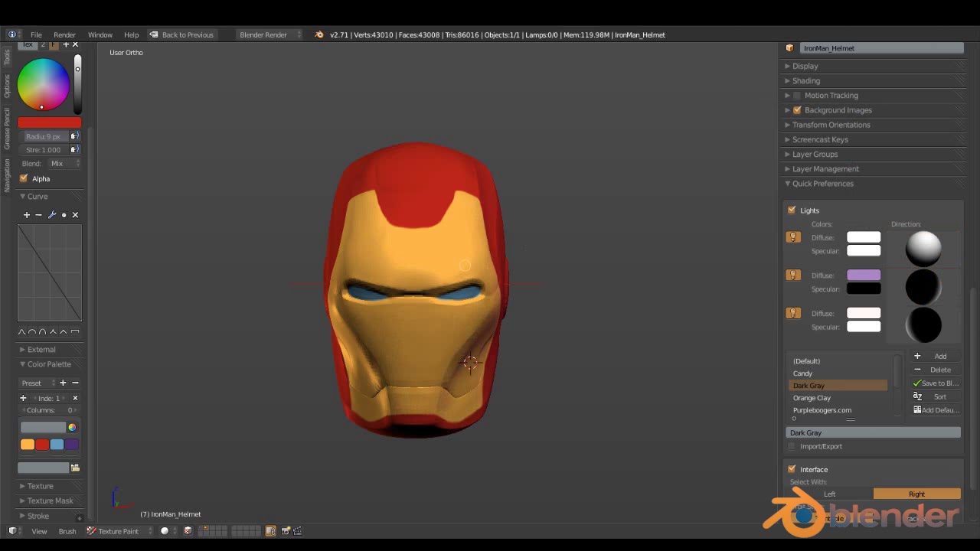The width and height of the screenshot is (980, 551).
Task: Remove the current color palette preset
Action: click(x=74, y=383)
